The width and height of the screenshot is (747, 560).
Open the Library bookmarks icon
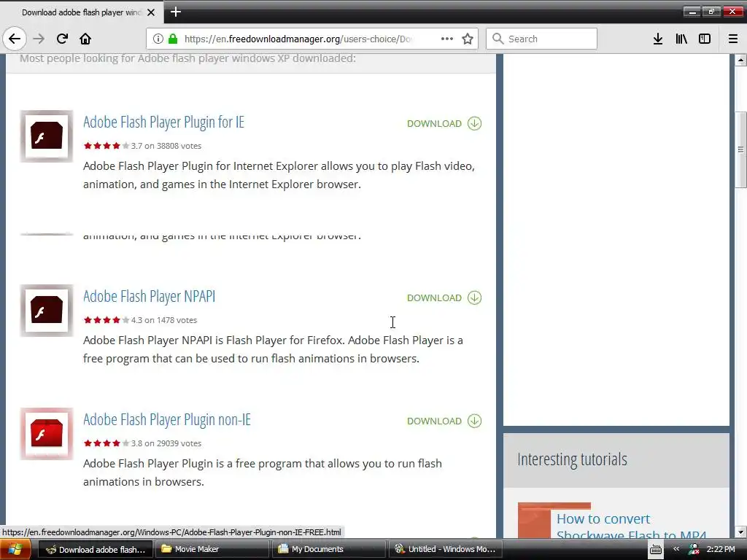click(x=681, y=39)
